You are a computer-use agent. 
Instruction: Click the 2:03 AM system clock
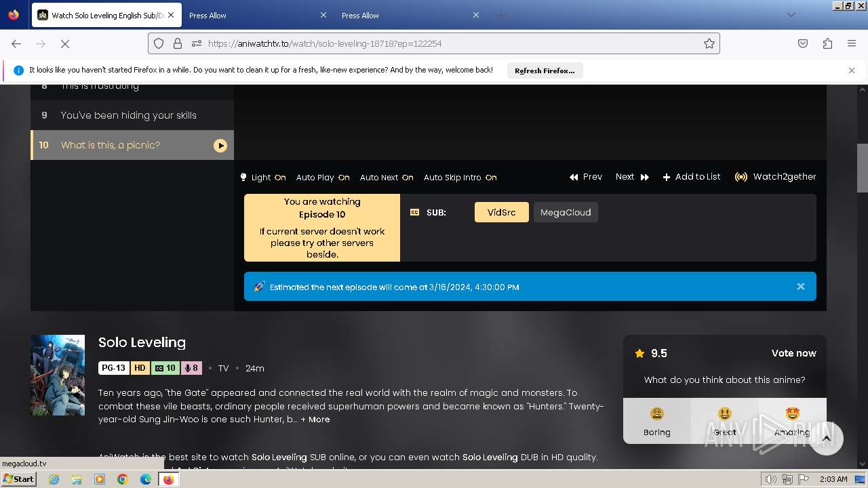833,479
